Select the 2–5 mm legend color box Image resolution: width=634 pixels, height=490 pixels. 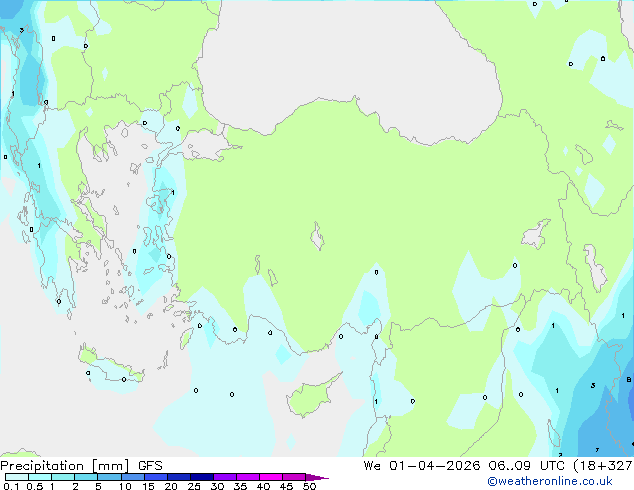(x=86, y=477)
